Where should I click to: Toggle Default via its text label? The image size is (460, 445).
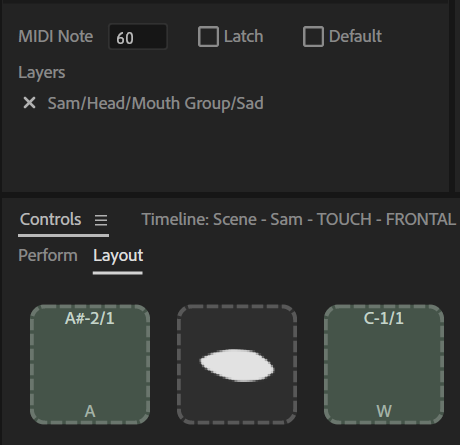coord(355,36)
